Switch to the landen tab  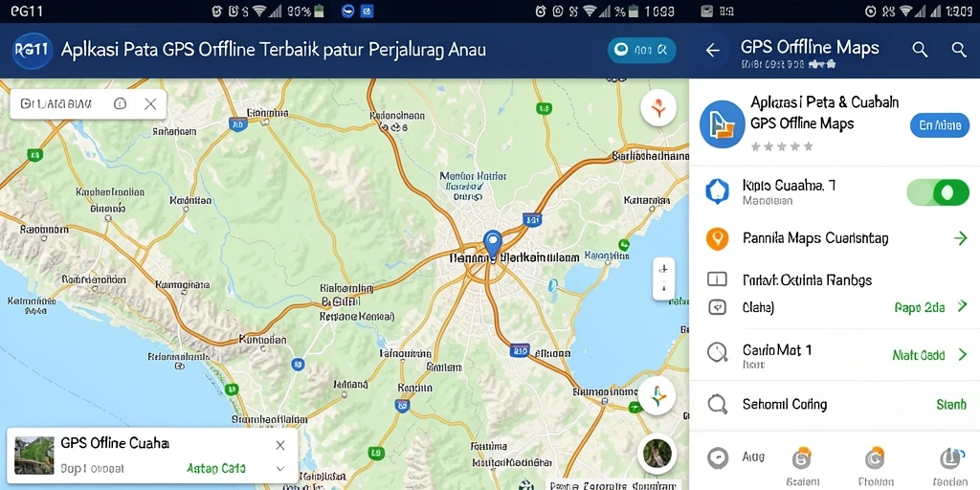click(x=950, y=466)
